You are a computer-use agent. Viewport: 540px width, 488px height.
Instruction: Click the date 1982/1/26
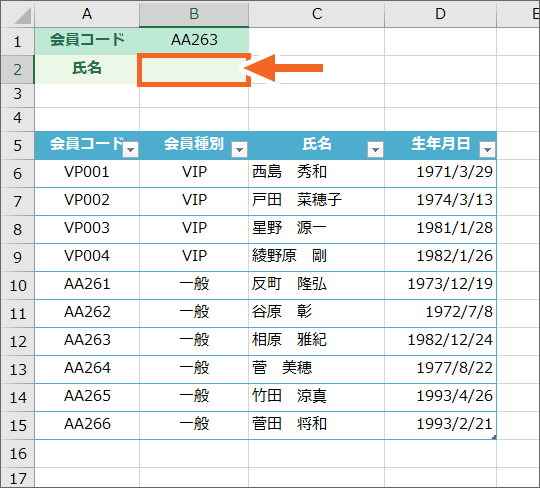pos(455,256)
